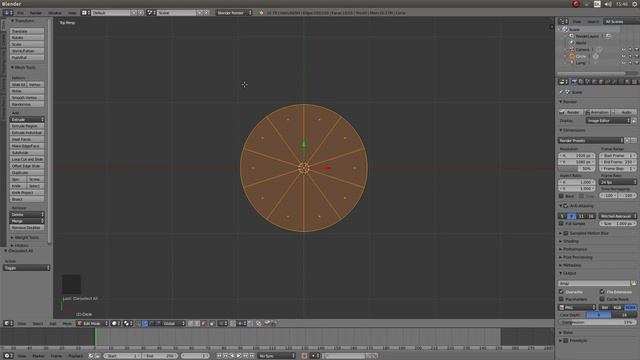The image size is (640, 360).
Task: Toggle the Overwrite checkbox
Action: pyautogui.click(x=561, y=292)
